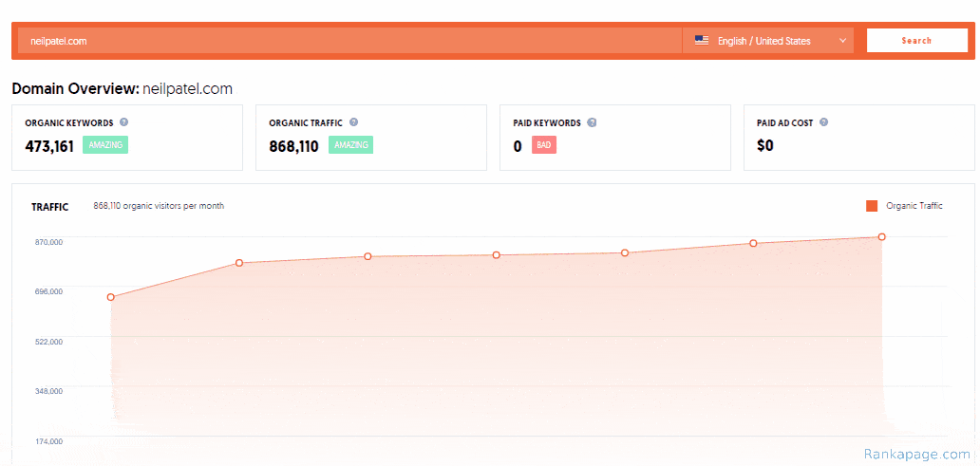Click the Search button

[x=917, y=41]
